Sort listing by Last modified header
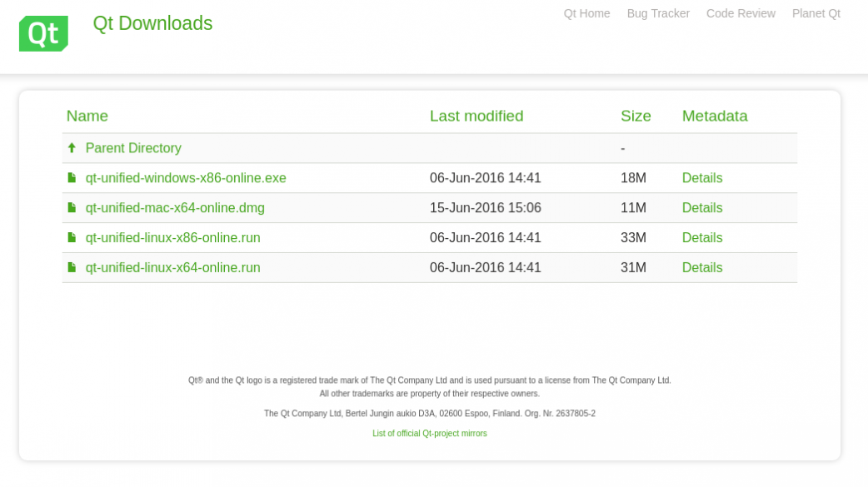Image resolution: width=868 pixels, height=487 pixels. 476,117
